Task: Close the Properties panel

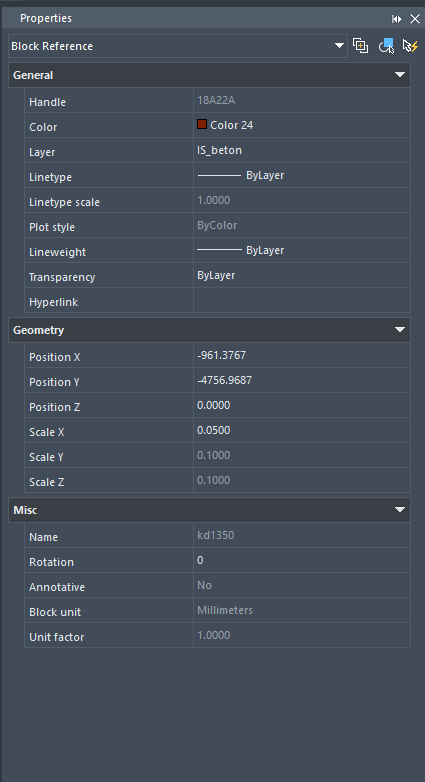Action: click(x=415, y=19)
